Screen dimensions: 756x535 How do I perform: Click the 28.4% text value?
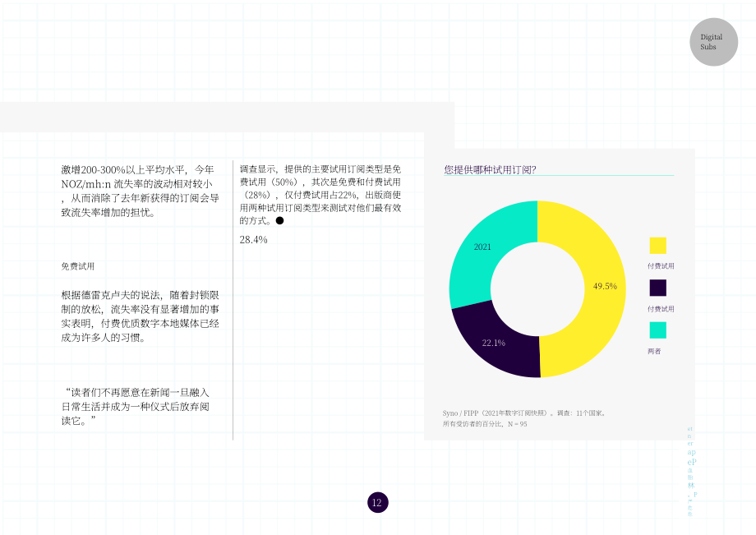(x=253, y=239)
